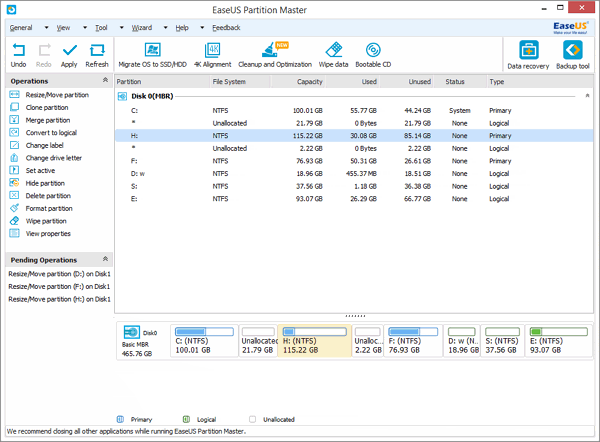Image resolution: width=600 pixels, height=442 pixels.
Task: Launch Cleanup and Optimization tool
Action: [275, 55]
